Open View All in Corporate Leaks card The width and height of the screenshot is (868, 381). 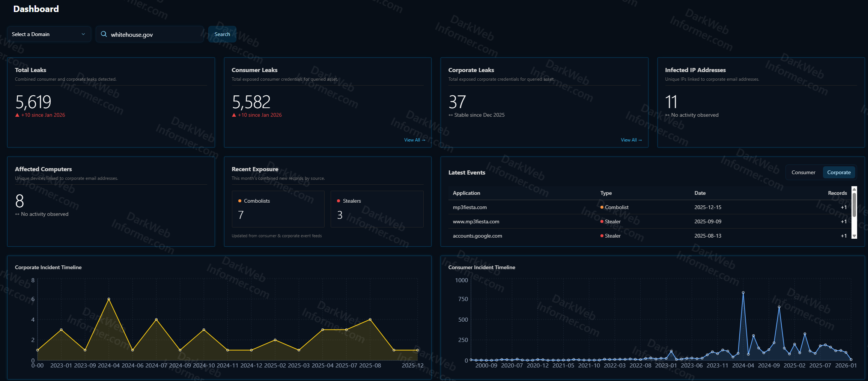[x=631, y=140]
